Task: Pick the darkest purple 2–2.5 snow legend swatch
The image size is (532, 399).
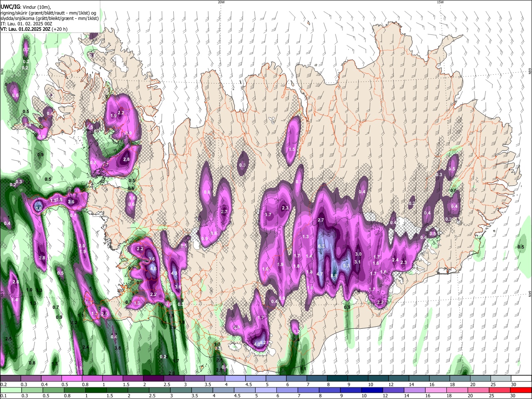Action: [153, 379]
